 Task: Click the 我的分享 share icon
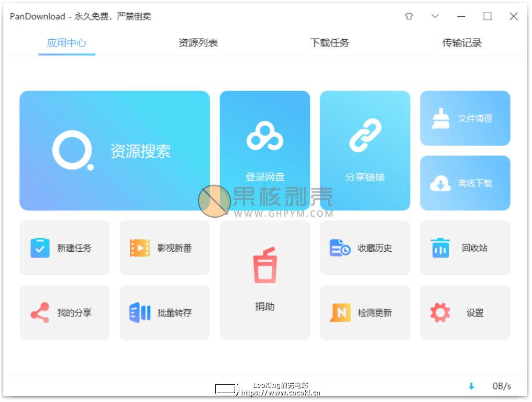(x=40, y=312)
